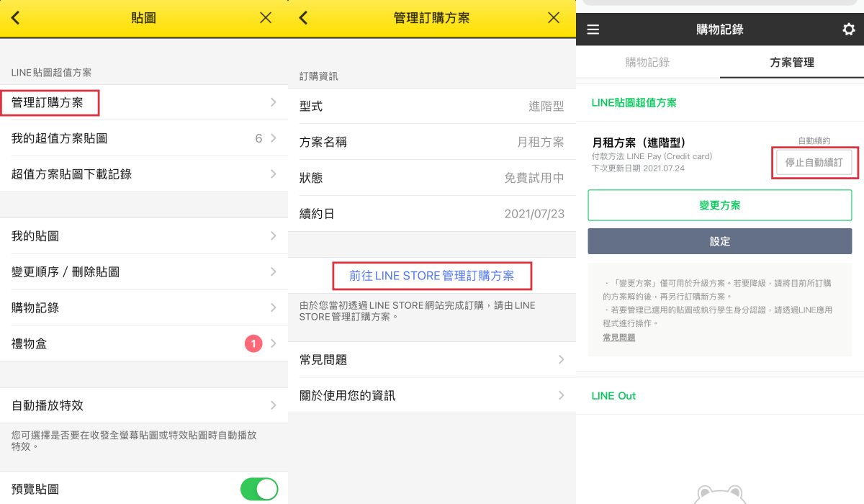Close the 貼圖 settings screen

point(266,18)
